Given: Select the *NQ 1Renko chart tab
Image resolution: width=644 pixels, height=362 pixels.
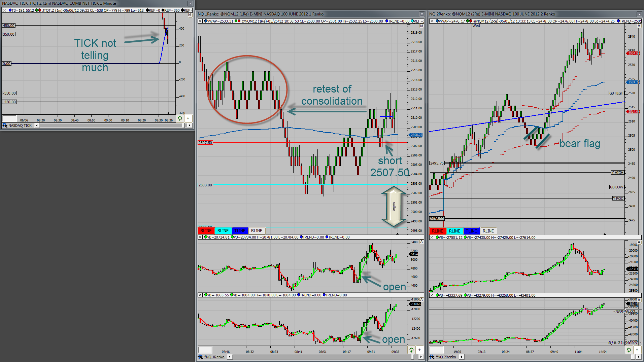Looking at the screenshot, I should point(215,357).
